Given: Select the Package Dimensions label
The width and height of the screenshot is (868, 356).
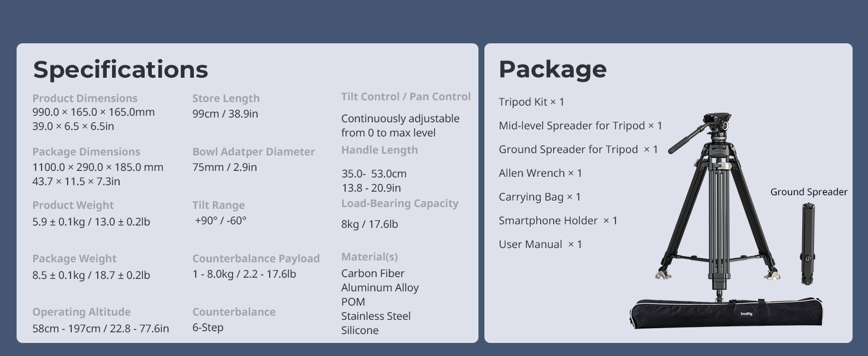Looking at the screenshot, I should pyautogui.click(x=86, y=152).
